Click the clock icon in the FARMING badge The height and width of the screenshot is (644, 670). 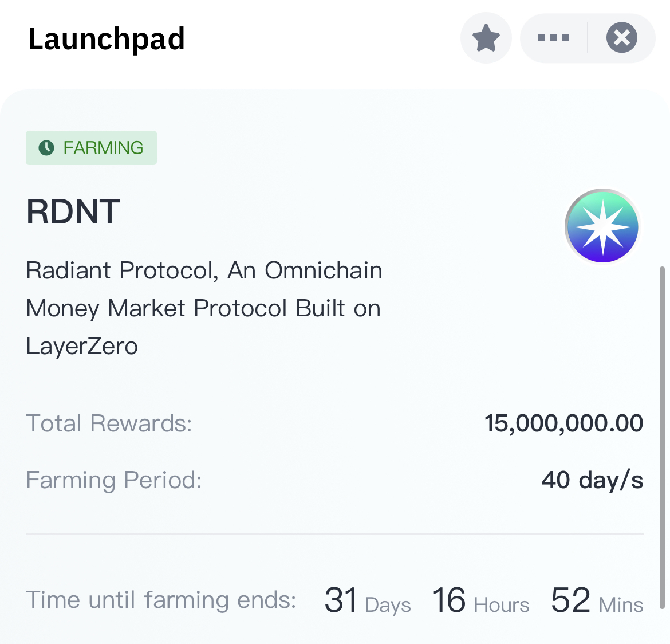pos(46,148)
